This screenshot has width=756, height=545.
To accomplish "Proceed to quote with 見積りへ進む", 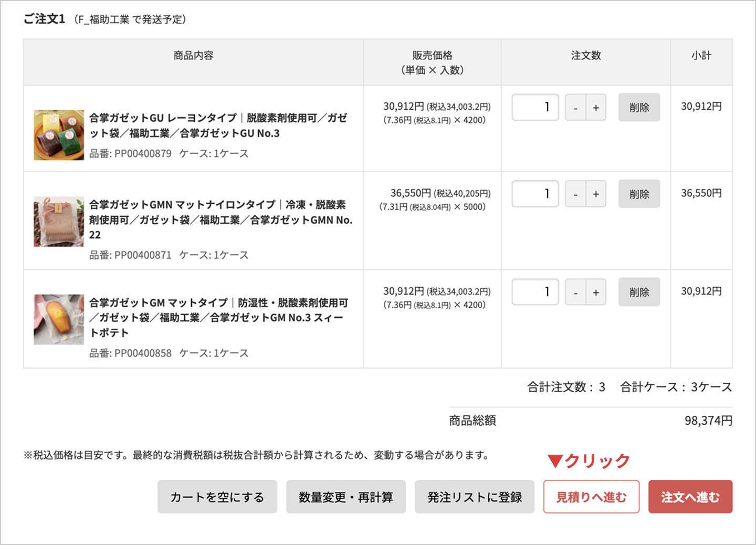I will point(591,497).
